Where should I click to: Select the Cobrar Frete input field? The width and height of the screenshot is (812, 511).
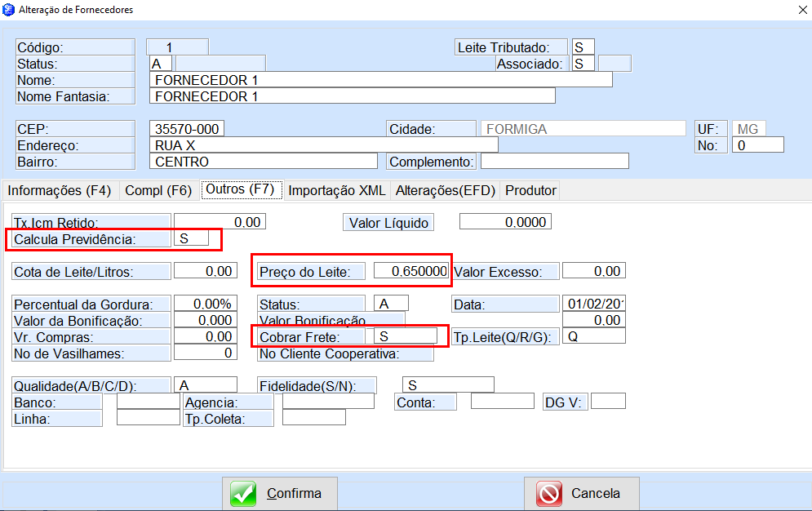404,336
